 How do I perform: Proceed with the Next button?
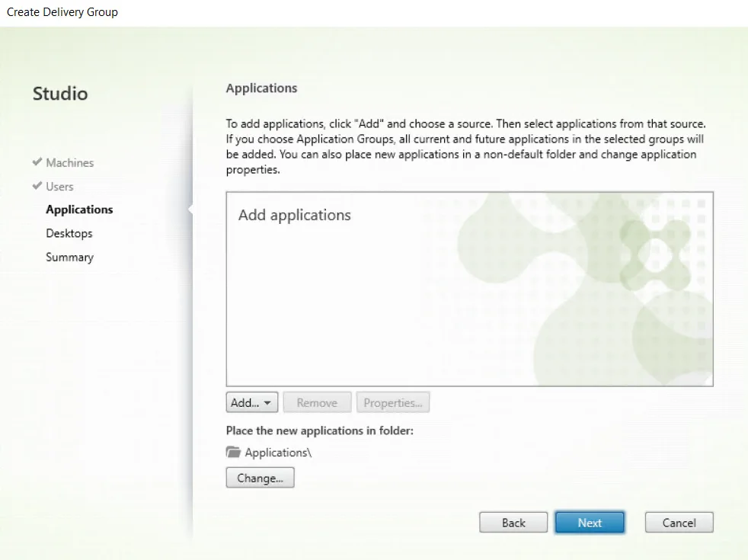click(x=590, y=523)
